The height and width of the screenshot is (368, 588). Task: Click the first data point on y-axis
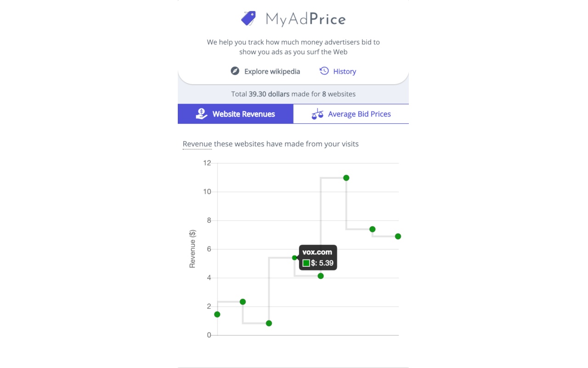point(217,314)
